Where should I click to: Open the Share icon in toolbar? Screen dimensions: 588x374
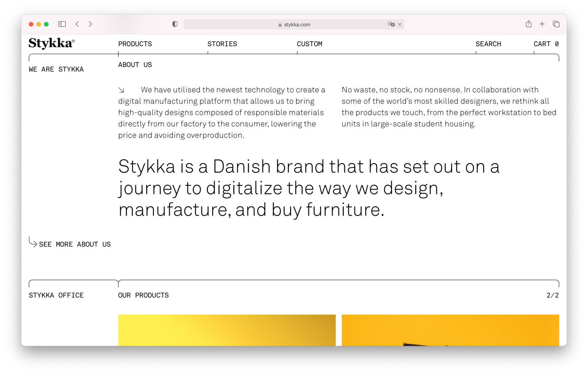point(528,24)
